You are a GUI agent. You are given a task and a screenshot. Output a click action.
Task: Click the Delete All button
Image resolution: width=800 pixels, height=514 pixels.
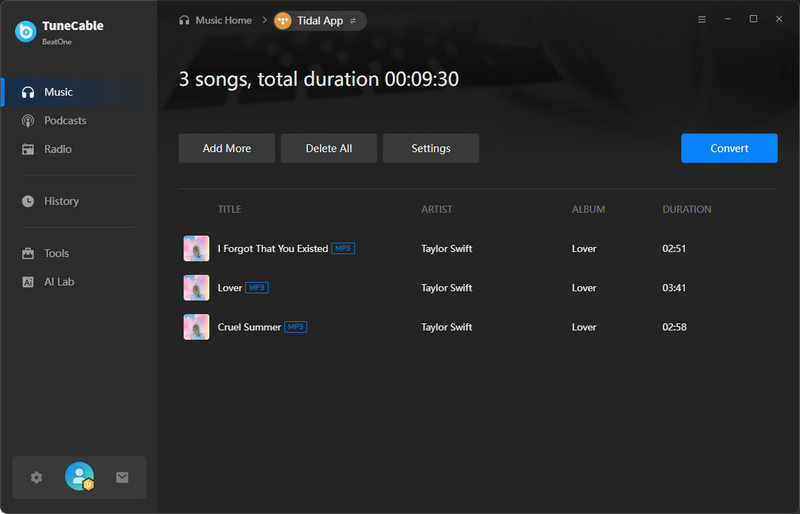(329, 149)
